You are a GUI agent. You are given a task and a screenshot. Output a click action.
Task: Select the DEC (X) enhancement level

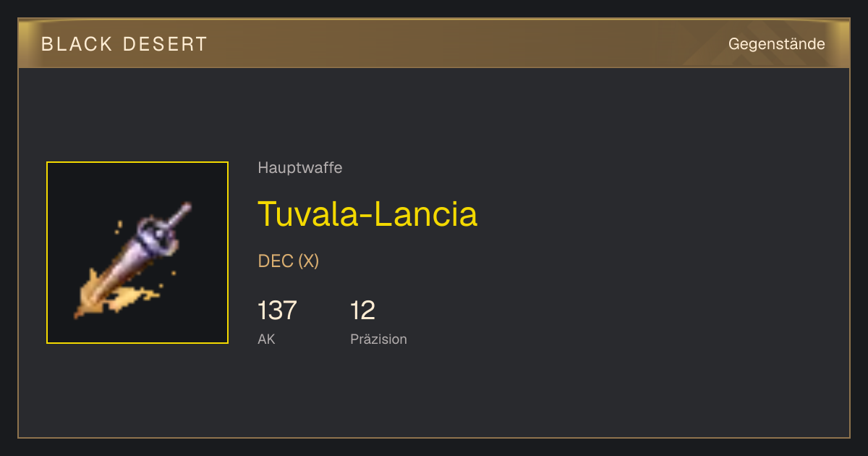click(x=288, y=261)
